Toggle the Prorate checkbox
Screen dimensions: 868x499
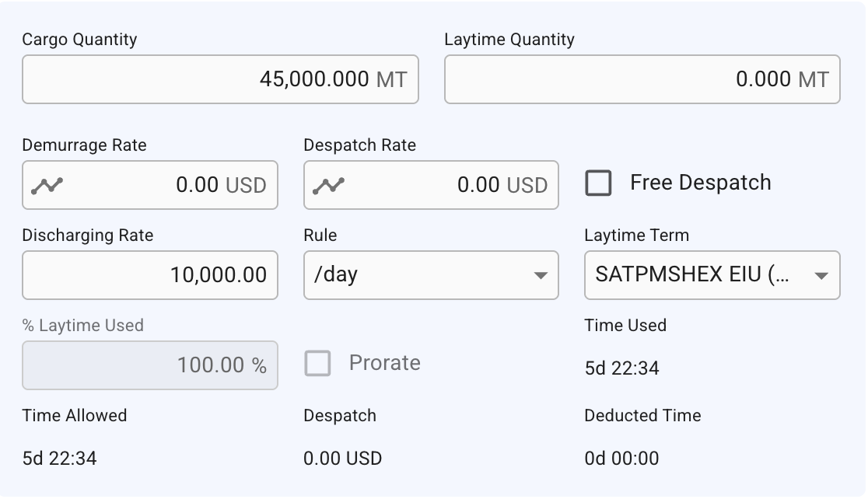coord(317,363)
